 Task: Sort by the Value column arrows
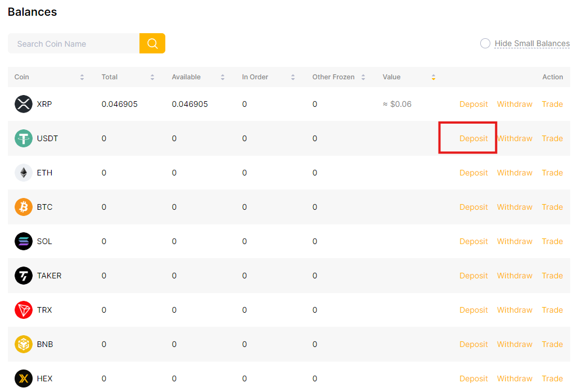(x=434, y=77)
